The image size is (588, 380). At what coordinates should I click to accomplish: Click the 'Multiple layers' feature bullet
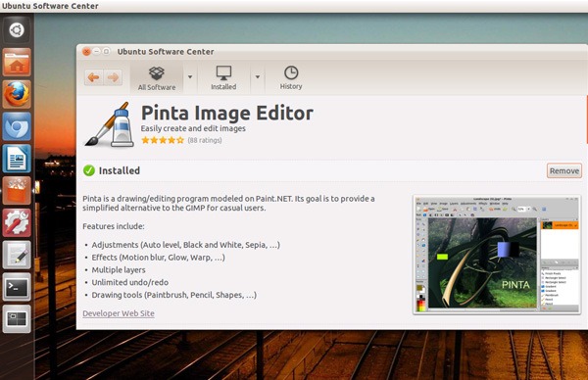pyautogui.click(x=119, y=270)
